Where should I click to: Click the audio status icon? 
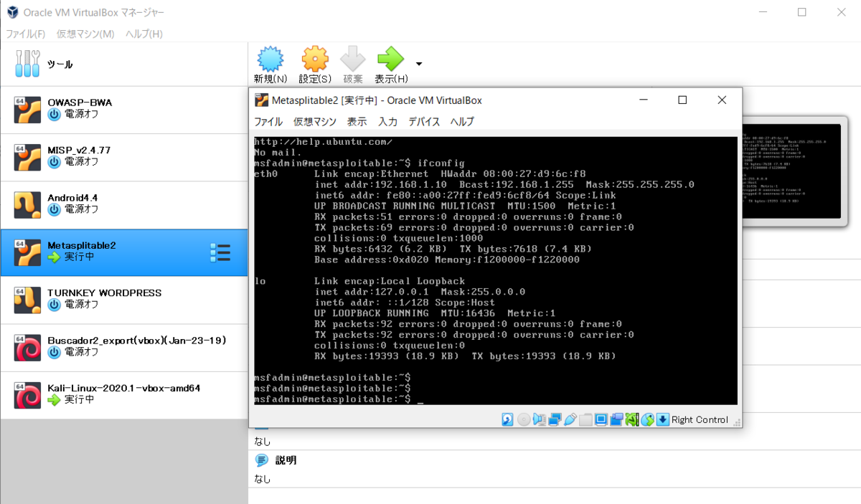[540, 419]
